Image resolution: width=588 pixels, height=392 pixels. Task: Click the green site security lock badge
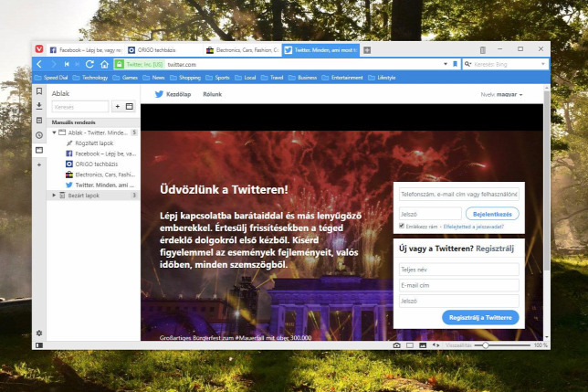click(x=140, y=64)
